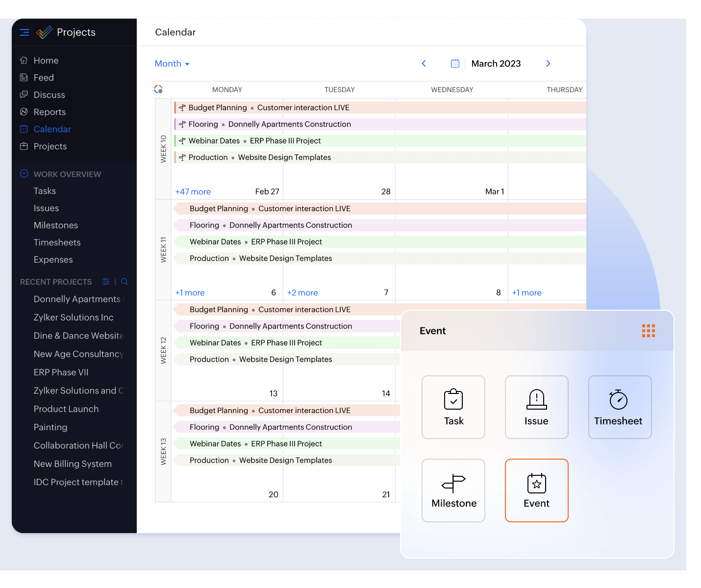Expand +2 more events on March 7

[302, 293]
